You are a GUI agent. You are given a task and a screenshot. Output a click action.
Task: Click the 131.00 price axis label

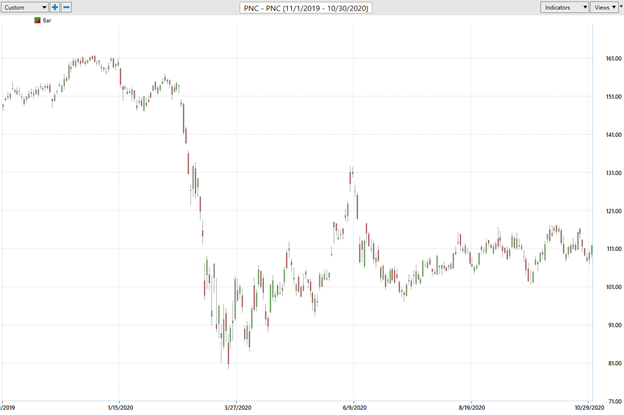(613, 173)
